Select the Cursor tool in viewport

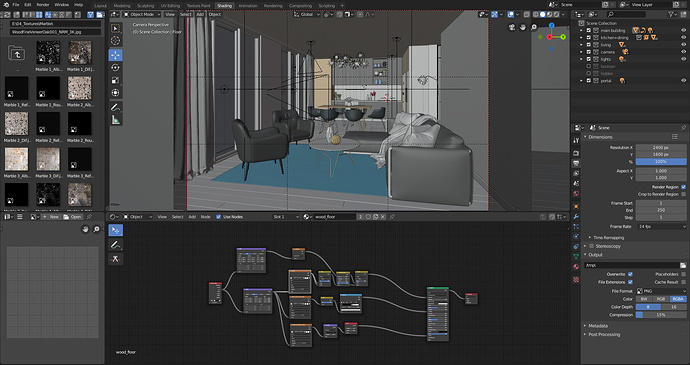pyautogui.click(x=116, y=41)
